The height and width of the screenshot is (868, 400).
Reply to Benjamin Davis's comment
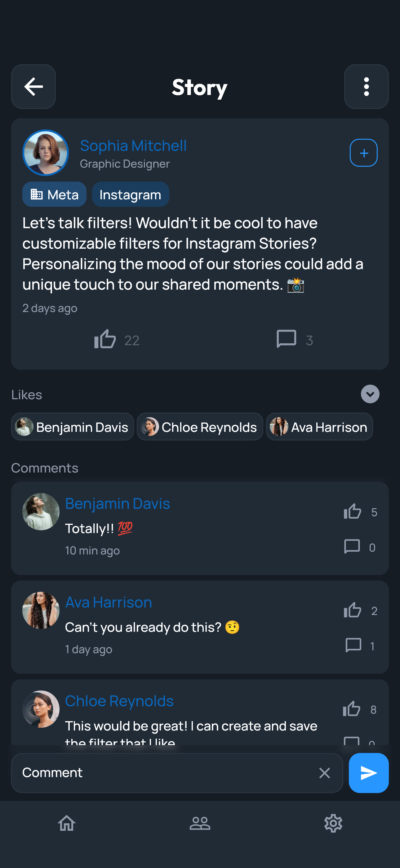pyautogui.click(x=352, y=547)
